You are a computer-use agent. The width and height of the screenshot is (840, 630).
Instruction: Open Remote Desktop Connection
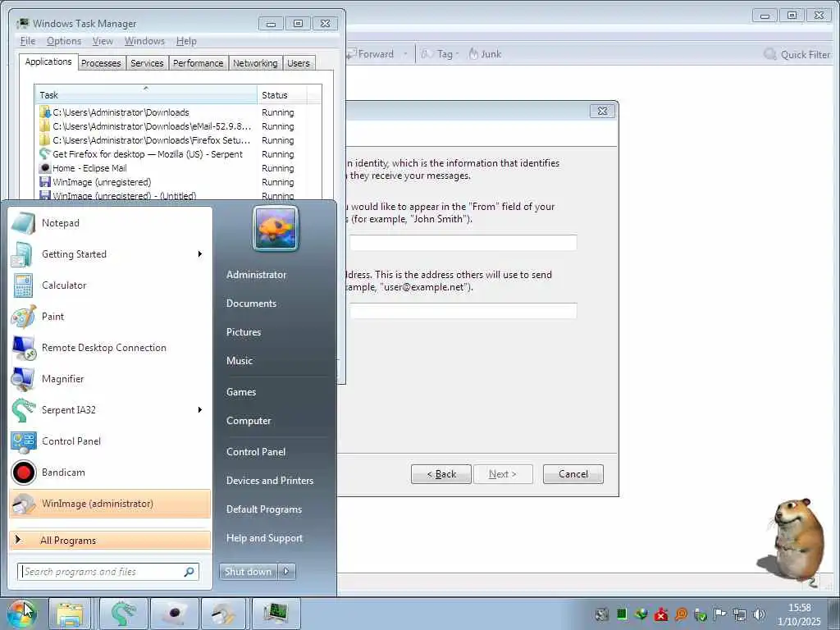coord(110,347)
